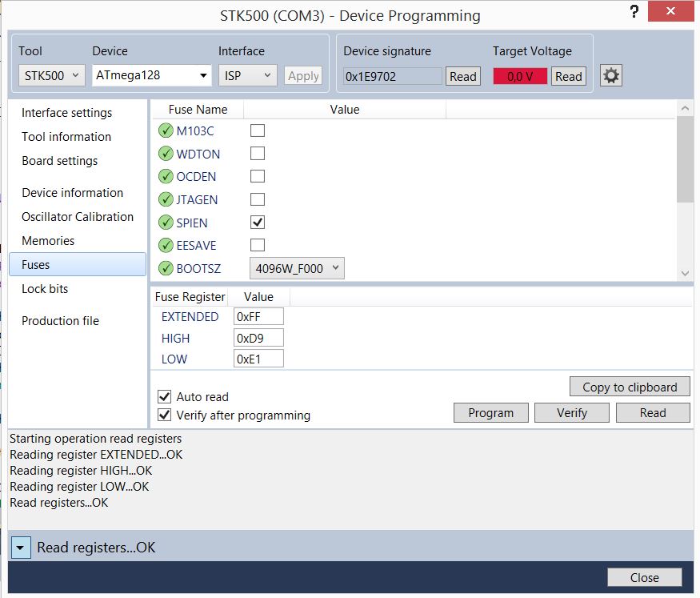Click the green status icon beside BOOTSZ
Viewport: 700px width, 598px height.
pyautogui.click(x=166, y=268)
